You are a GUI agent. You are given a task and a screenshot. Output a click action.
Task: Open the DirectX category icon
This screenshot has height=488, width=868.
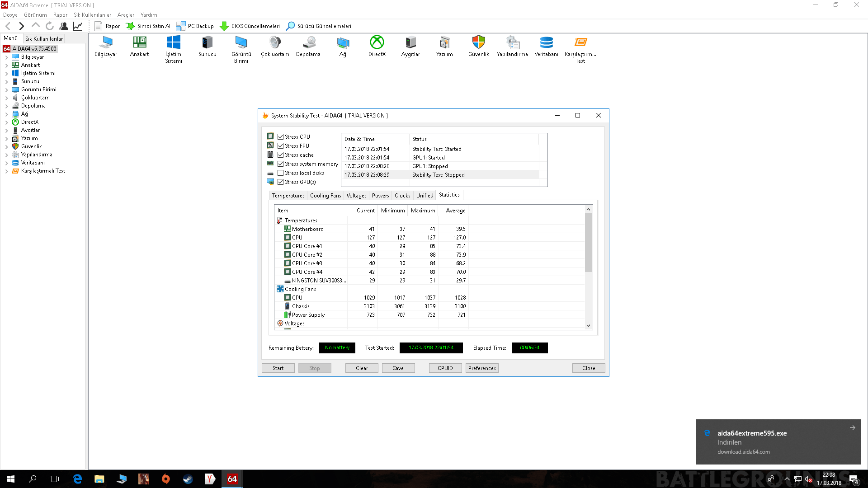[377, 42]
